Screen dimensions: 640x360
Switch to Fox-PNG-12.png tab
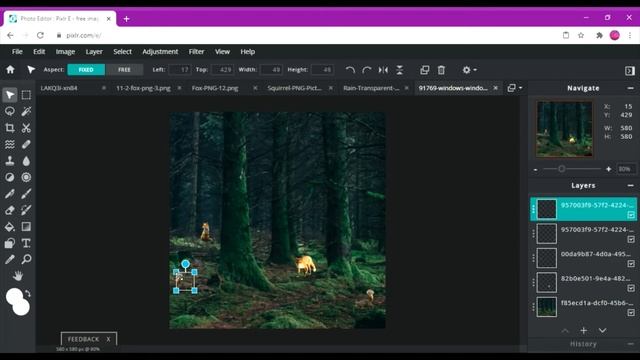[x=215, y=88]
